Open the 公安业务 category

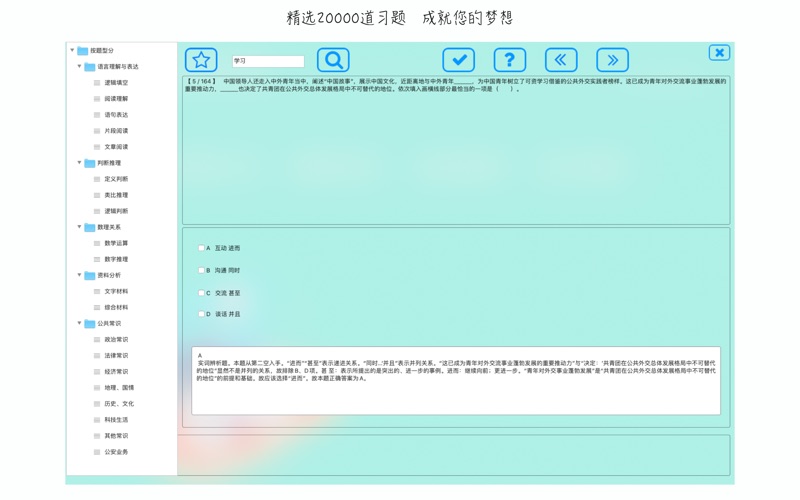(116, 452)
